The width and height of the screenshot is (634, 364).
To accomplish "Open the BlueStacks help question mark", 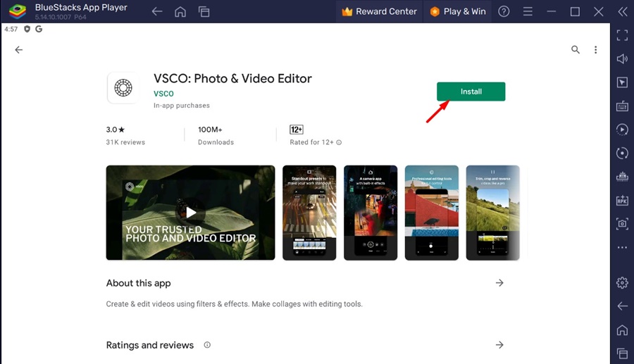I will [504, 11].
